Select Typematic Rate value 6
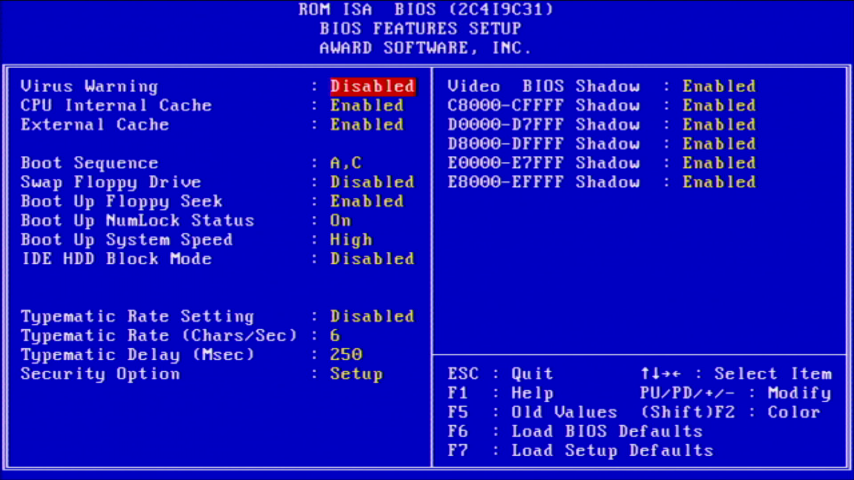The width and height of the screenshot is (854, 480). (335, 336)
